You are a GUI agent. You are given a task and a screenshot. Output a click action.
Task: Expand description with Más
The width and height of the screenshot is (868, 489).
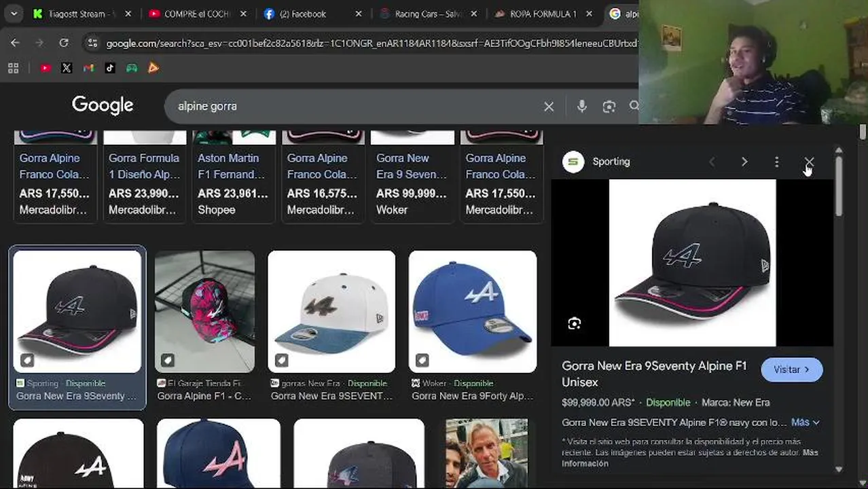point(805,422)
